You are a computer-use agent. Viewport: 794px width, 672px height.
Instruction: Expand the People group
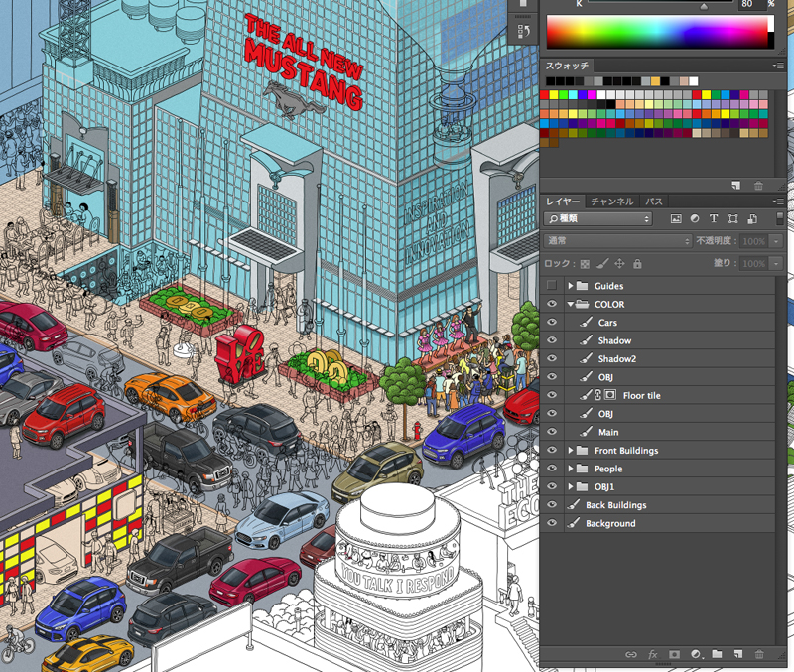570,469
